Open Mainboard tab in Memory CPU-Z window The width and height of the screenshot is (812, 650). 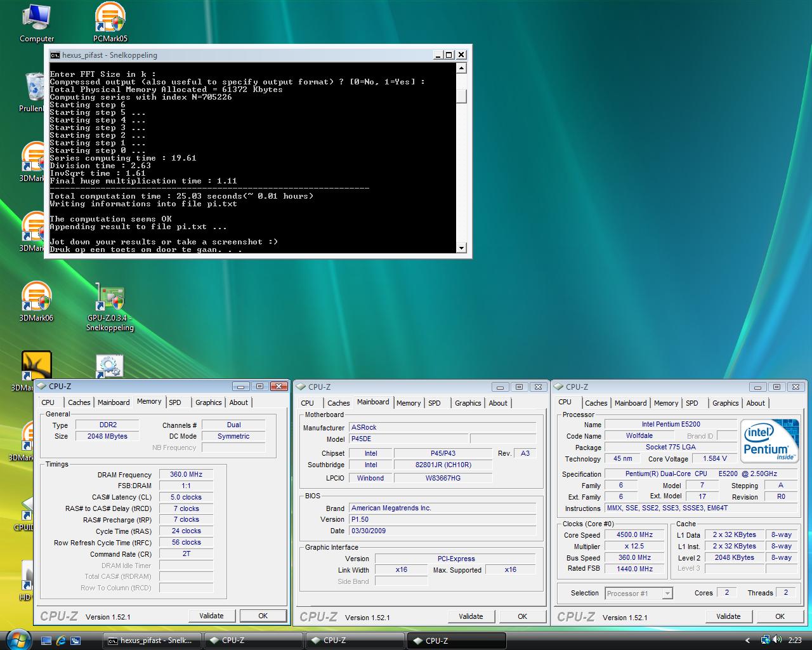point(114,402)
